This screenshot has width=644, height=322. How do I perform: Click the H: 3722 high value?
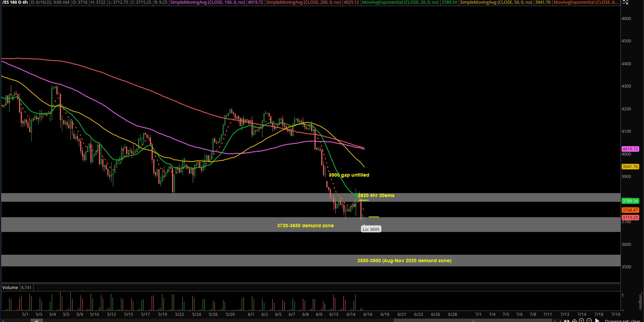click(x=98, y=2)
